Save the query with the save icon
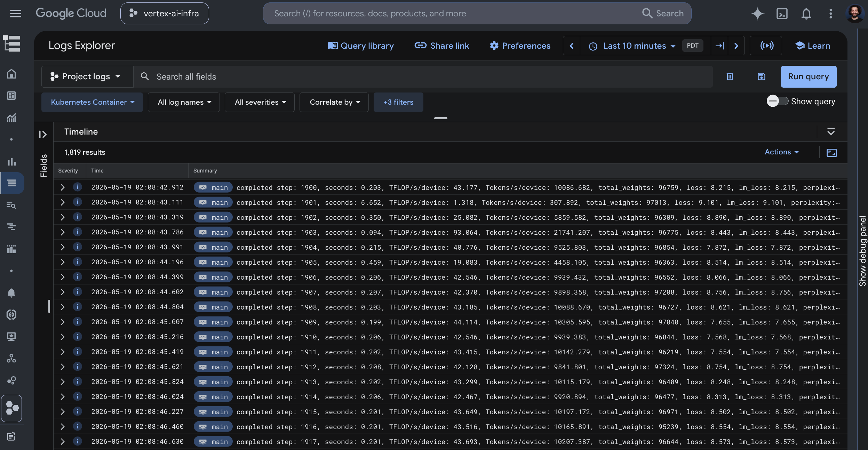This screenshot has height=450, width=868. coord(762,77)
